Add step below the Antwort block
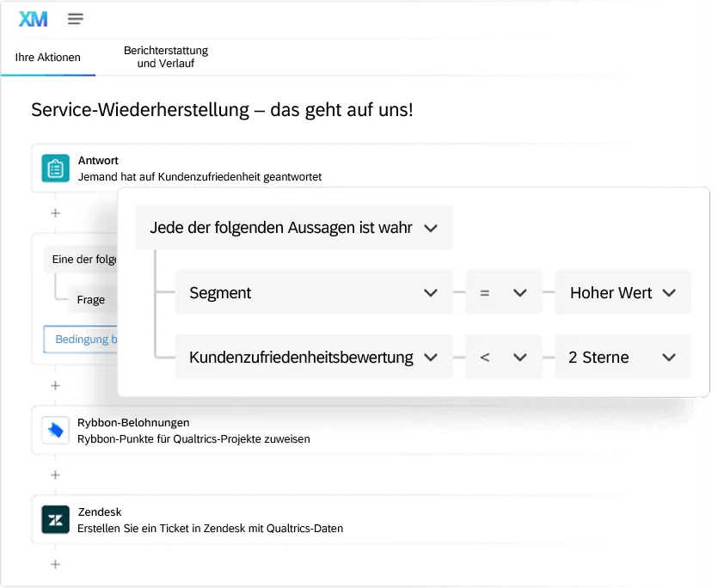The image size is (718, 588). click(55, 213)
